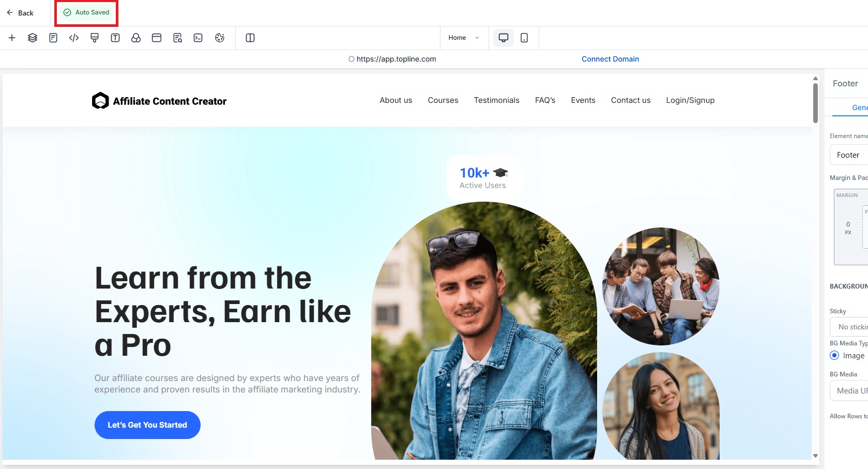This screenshot has height=469, width=868.
Task: Click the back arrow icon
Action: 10,12
